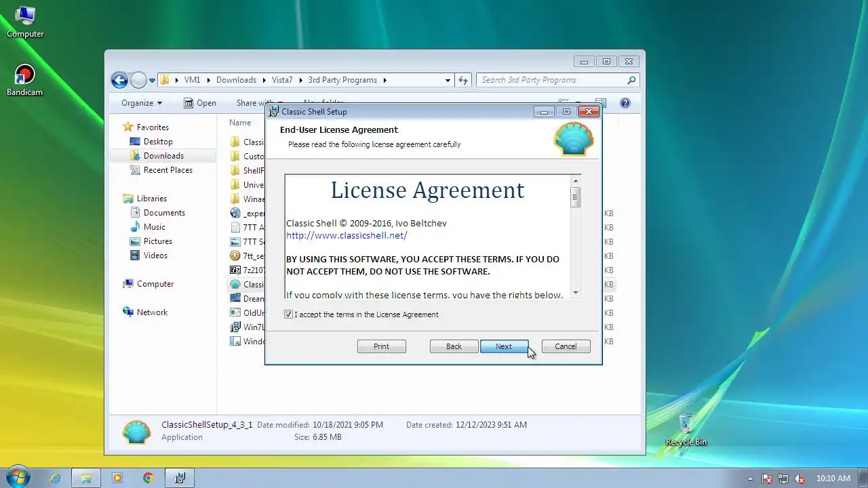Click the Explorer back arrow button

[x=119, y=80]
